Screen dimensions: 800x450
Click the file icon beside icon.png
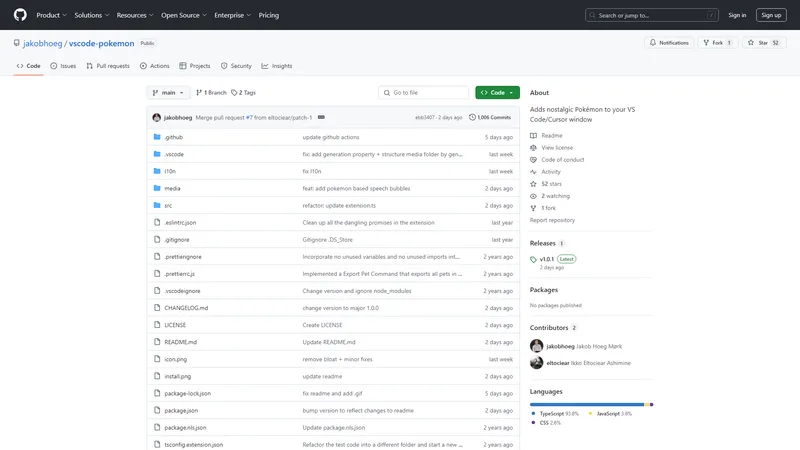(x=157, y=359)
